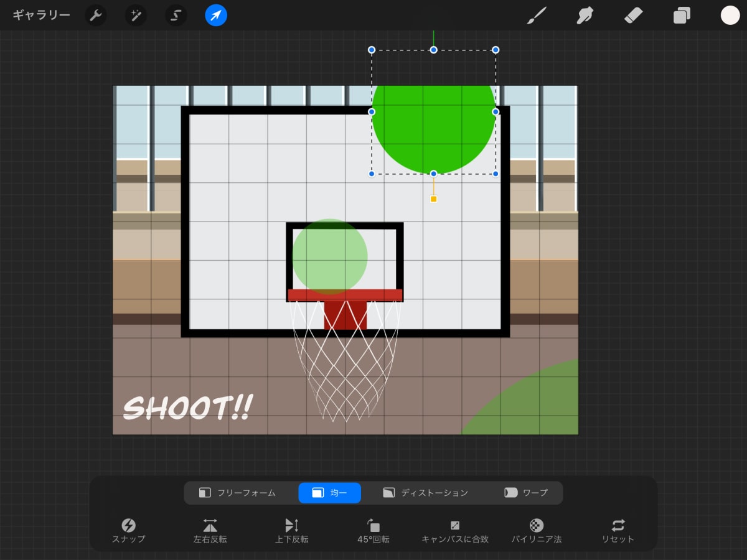747x560 pixels.
Task: Select the Smudge finger tool
Action: click(585, 16)
